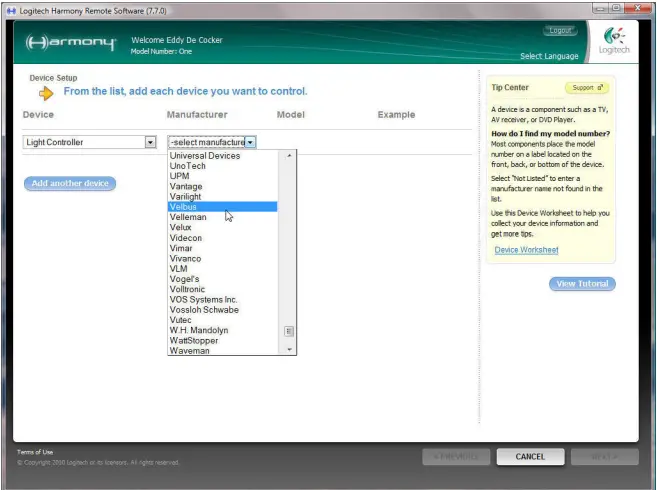
Task: Choose Velleman manufacturer
Action: (x=222, y=217)
